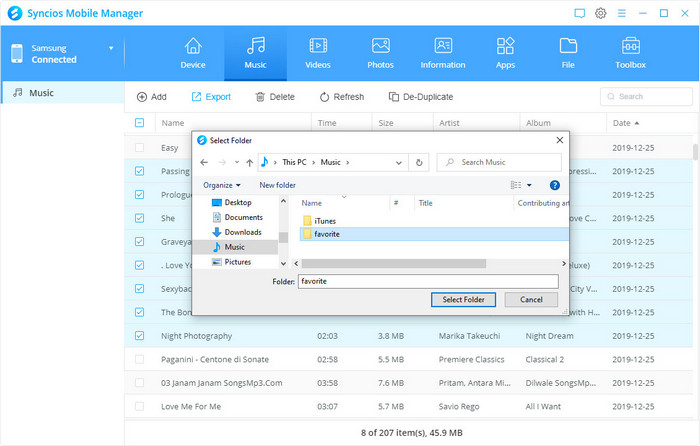Click the navigation pane scroll down arrow
Screen dimensions: 700x446
click(x=283, y=263)
